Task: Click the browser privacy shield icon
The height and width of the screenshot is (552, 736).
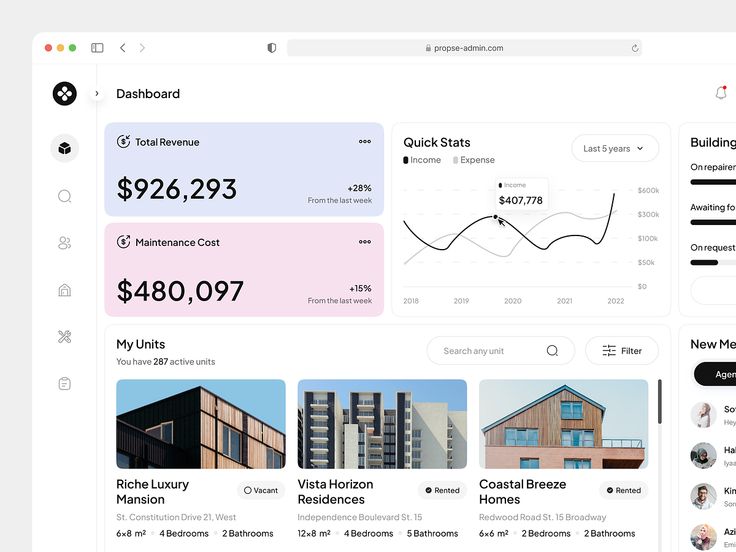Action: 271,48
